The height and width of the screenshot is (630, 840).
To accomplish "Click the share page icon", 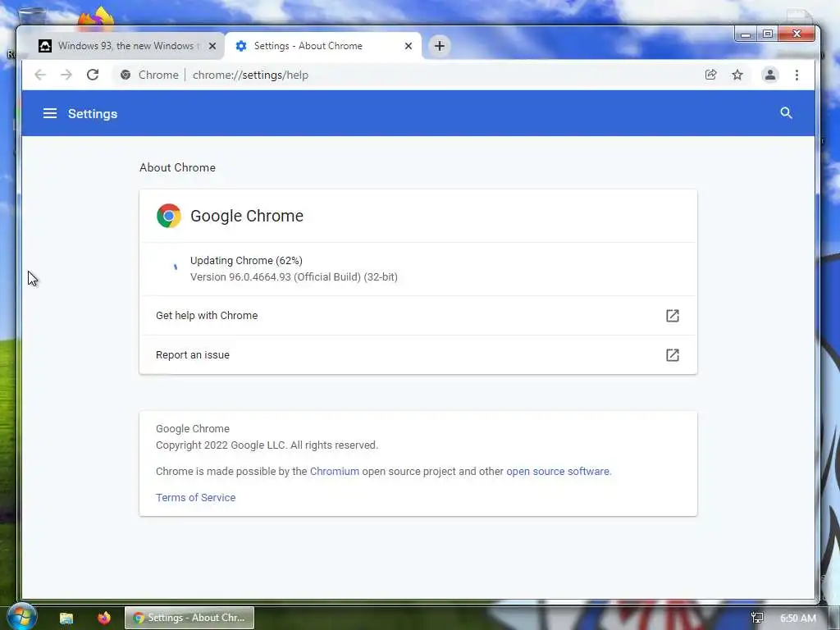I will click(x=711, y=75).
